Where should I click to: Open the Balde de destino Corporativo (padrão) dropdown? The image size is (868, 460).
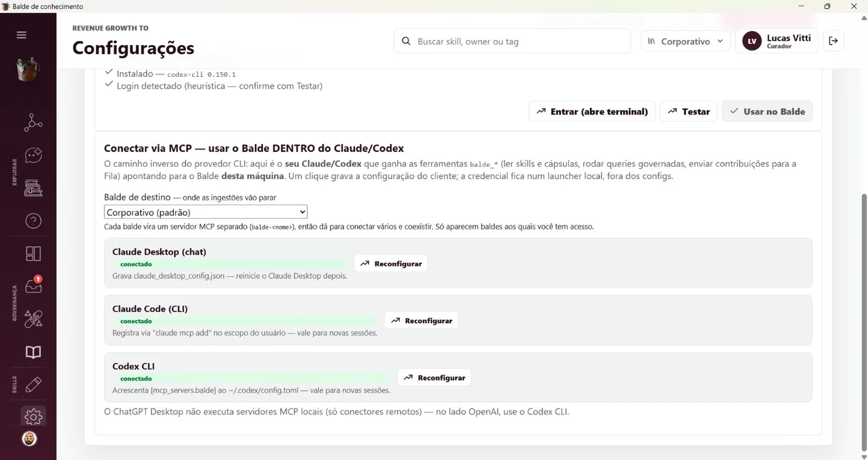tap(206, 212)
